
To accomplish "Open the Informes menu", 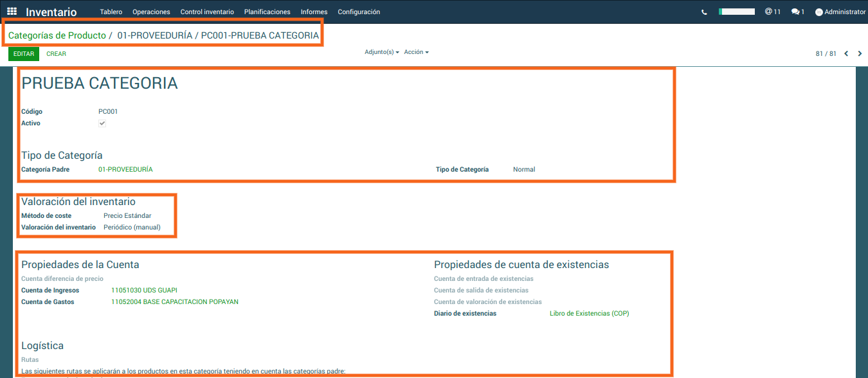I will click(314, 12).
